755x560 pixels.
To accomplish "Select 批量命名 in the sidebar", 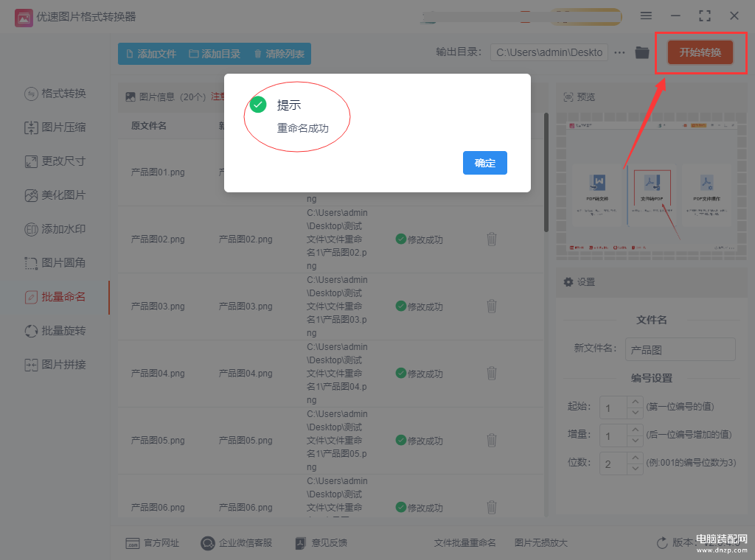I will click(55, 297).
